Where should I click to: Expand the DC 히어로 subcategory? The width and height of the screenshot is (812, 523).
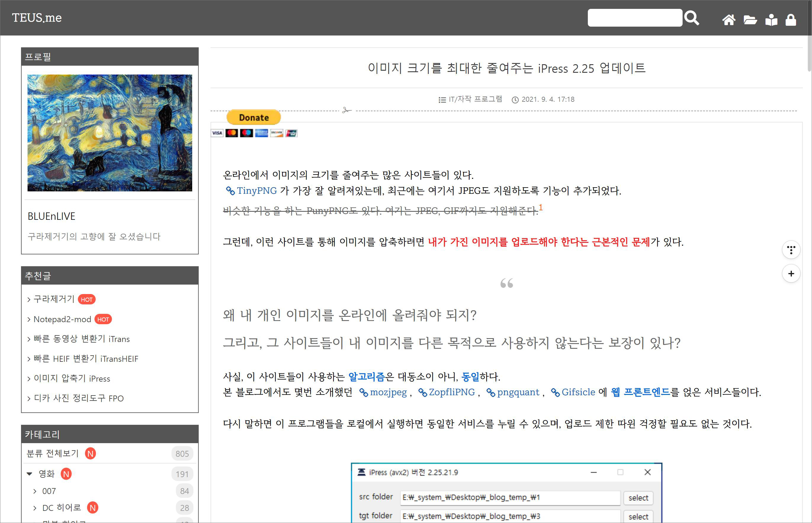[61, 508]
